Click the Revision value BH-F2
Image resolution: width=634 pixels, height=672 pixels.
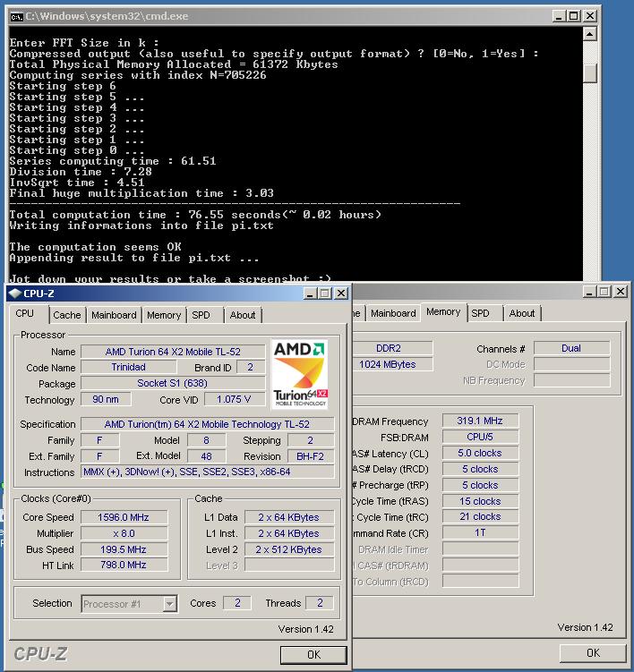310,456
